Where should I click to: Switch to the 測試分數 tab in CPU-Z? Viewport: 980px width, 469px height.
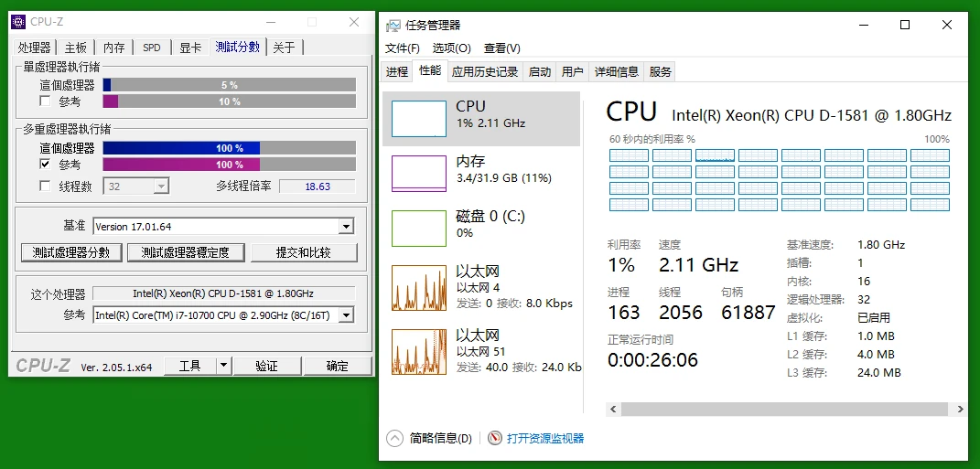238,47
